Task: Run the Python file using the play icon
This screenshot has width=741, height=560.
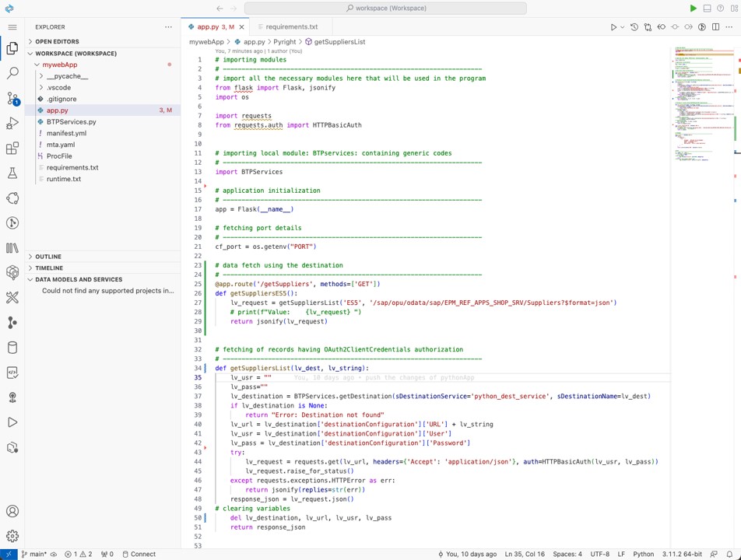Action: (x=613, y=26)
